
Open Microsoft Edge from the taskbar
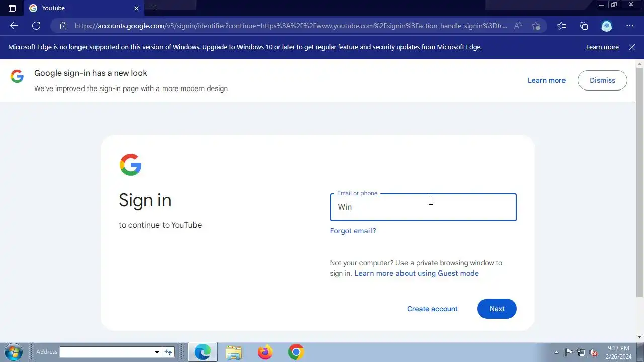pos(203,352)
